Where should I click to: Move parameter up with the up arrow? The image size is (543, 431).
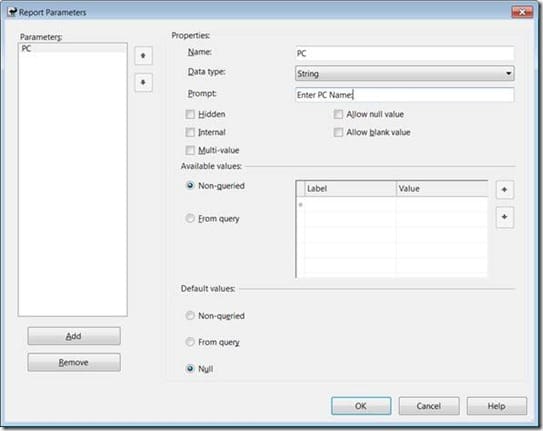coord(143,56)
